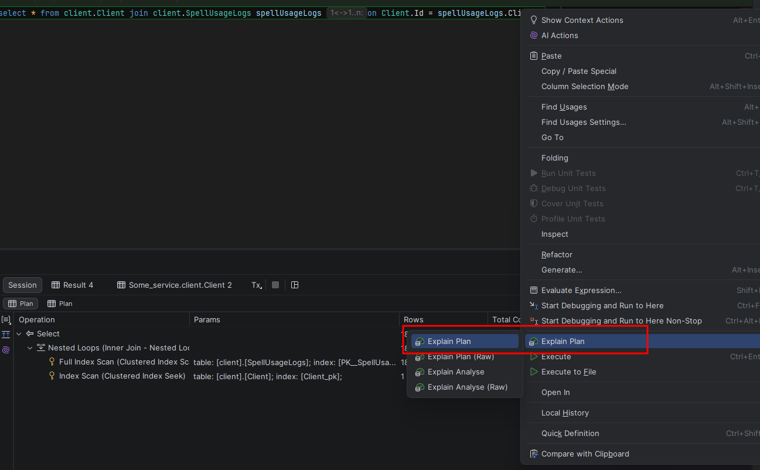Click the purple AI Actions swirl icon in context menu
The width and height of the screenshot is (760, 470).
[534, 35]
